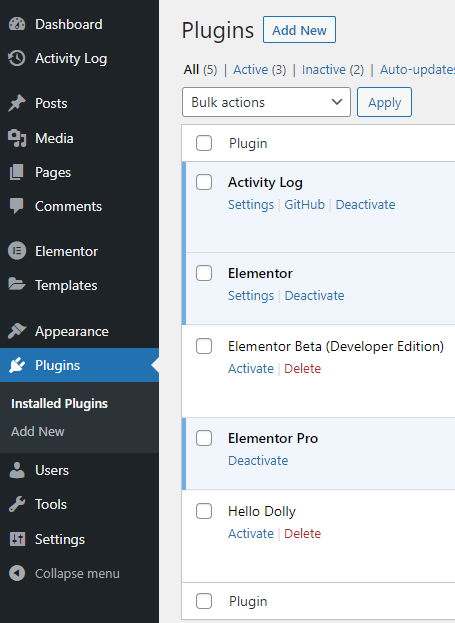Open Media library menu
Image resolution: width=455 pixels, height=623 pixels.
click(54, 138)
